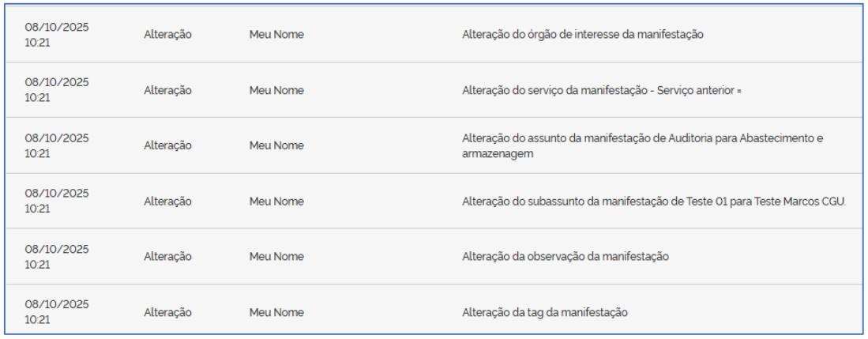Click "Alteração da observação da manifestação" text
Screen dimensions: 868x339
(x=566, y=257)
